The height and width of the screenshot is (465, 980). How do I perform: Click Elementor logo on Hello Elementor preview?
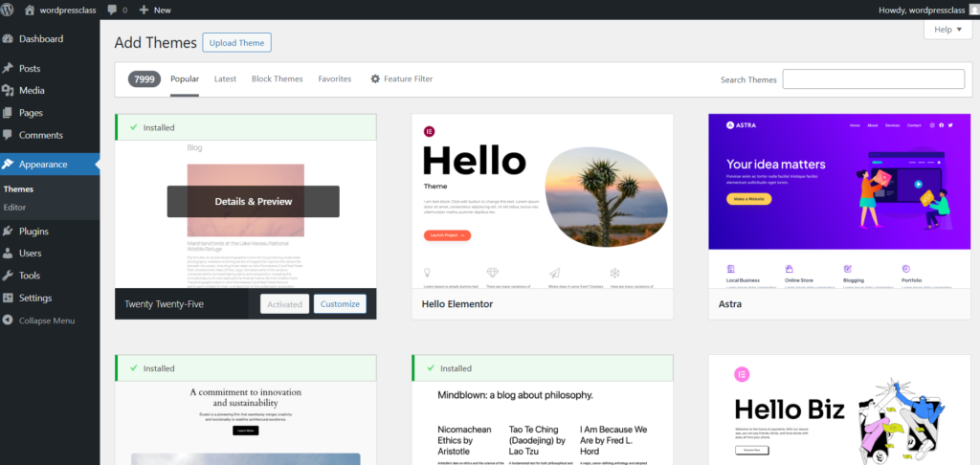click(x=429, y=131)
